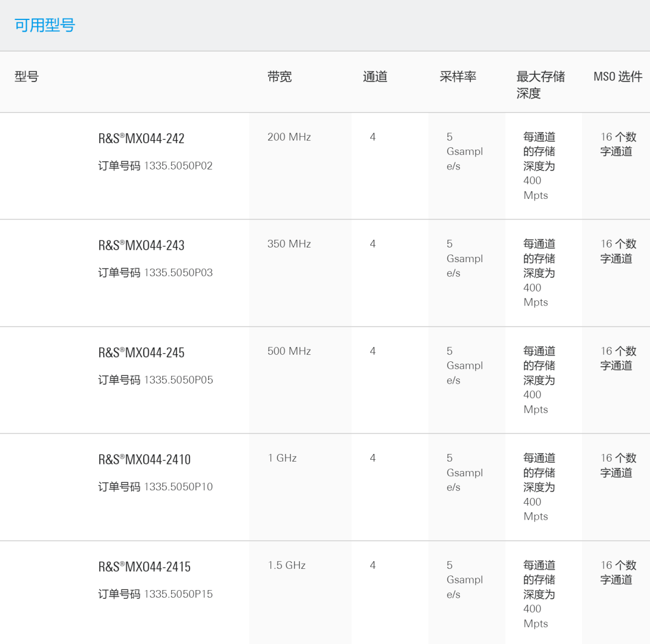Click the 200 MHz bandwidth value
650x644 pixels.
289,137
